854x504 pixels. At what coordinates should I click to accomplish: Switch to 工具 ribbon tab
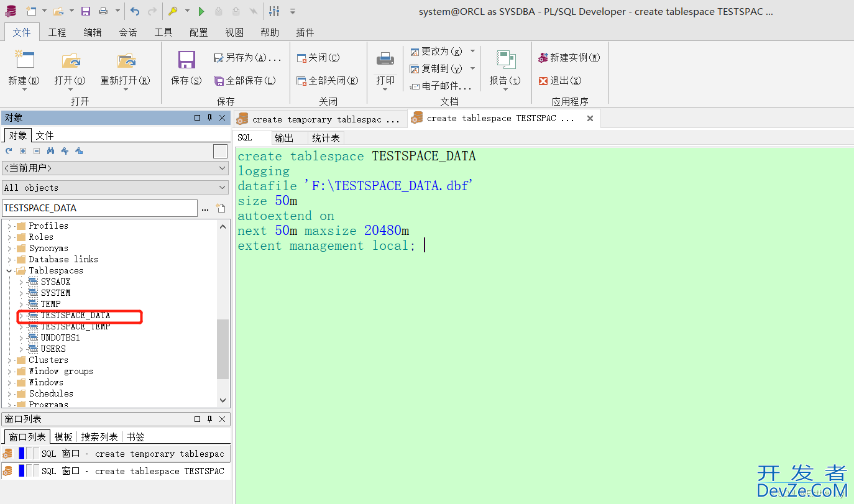pos(163,32)
